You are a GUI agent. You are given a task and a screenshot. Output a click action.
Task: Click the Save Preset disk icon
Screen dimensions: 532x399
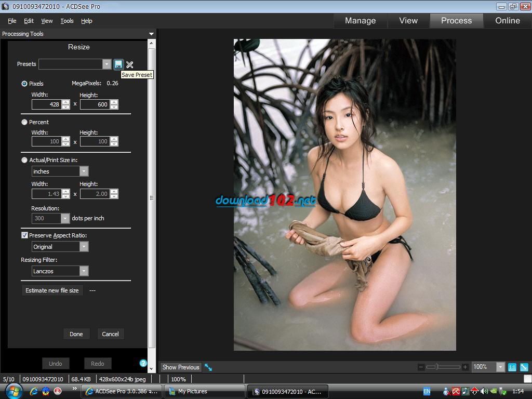118,64
